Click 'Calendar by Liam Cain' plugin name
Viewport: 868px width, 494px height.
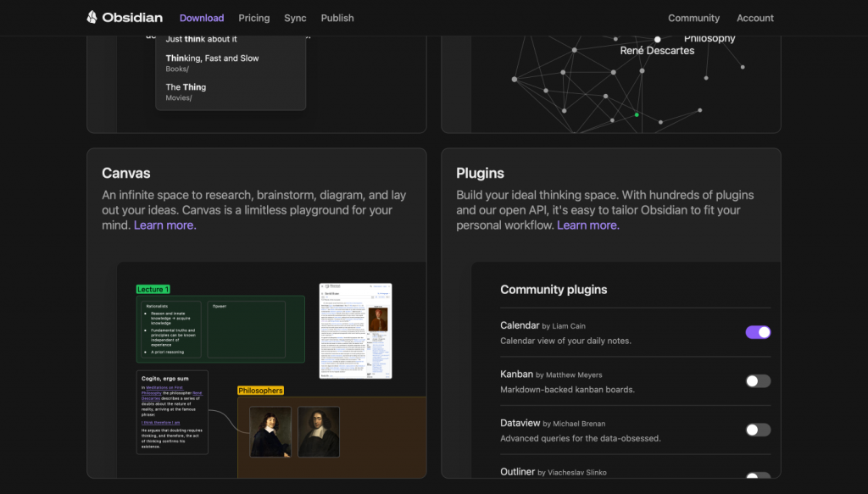(542, 325)
